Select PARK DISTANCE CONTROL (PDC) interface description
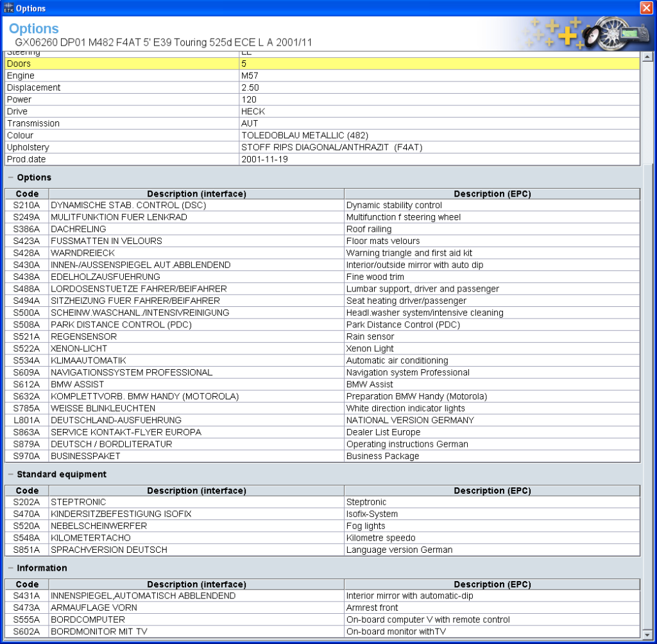657x644 pixels. [121, 324]
